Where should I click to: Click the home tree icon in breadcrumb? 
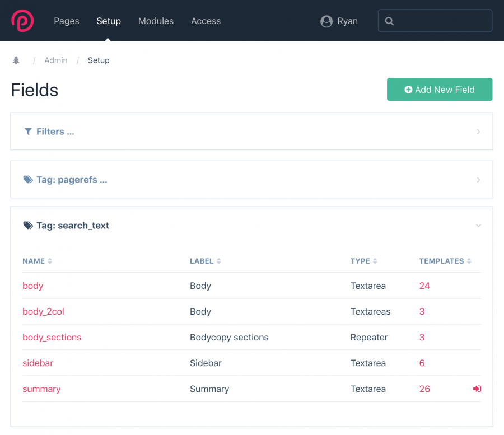tap(16, 60)
